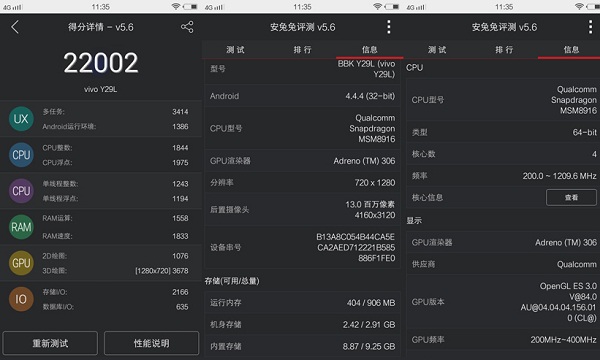The width and height of the screenshot is (600, 360).
Task: Select the purple CPU single-thread icon
Action: pos(21,191)
